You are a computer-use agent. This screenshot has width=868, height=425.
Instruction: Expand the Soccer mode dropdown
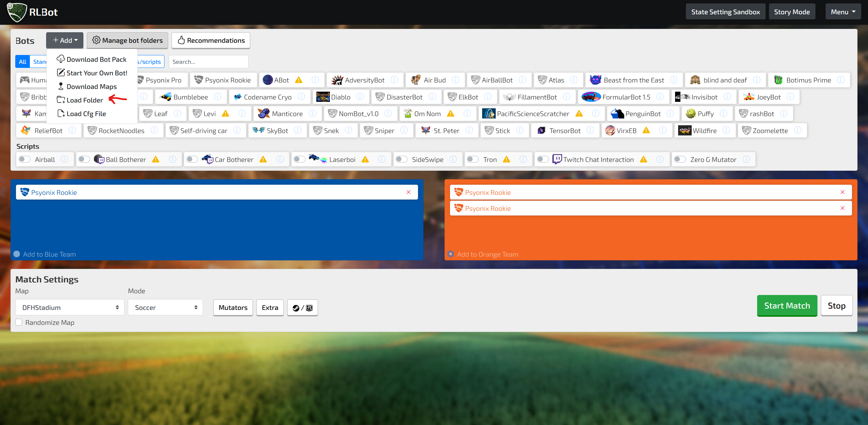pyautogui.click(x=165, y=307)
